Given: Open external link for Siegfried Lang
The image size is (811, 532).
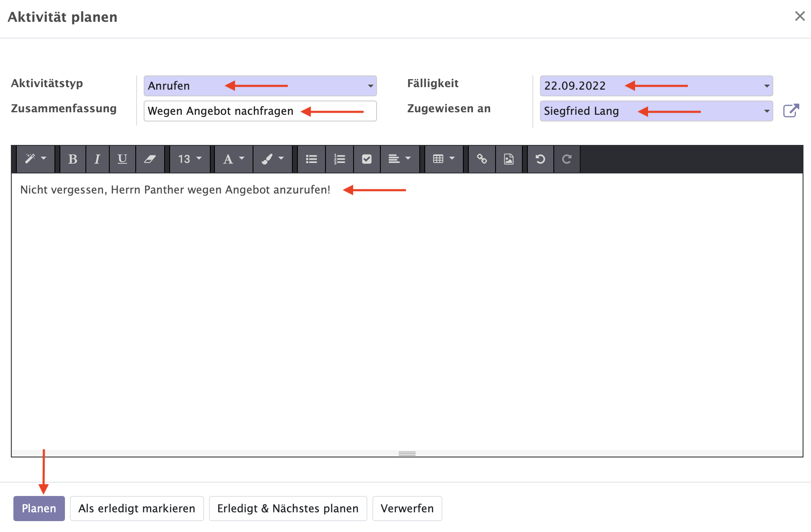Looking at the screenshot, I should [x=791, y=111].
